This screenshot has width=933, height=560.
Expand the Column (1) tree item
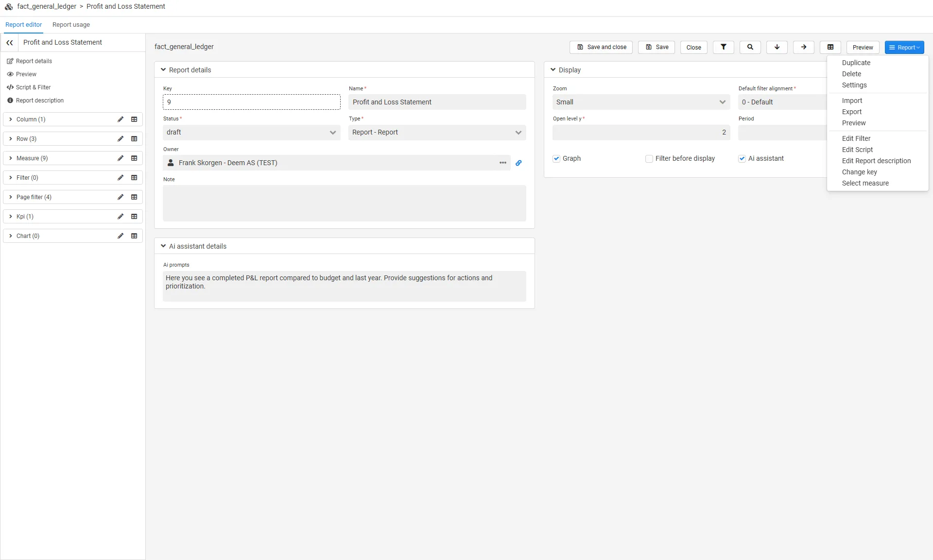pos(11,119)
